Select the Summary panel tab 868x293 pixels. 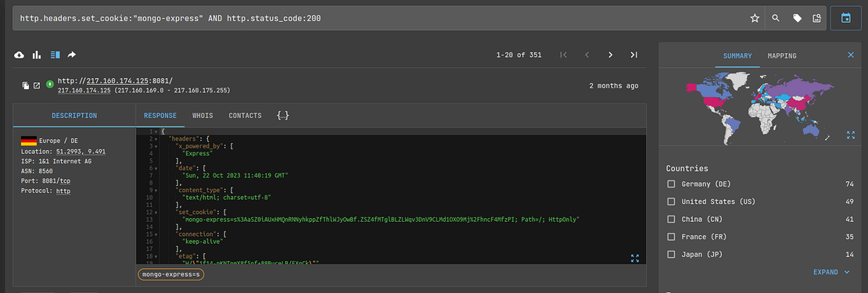737,55
